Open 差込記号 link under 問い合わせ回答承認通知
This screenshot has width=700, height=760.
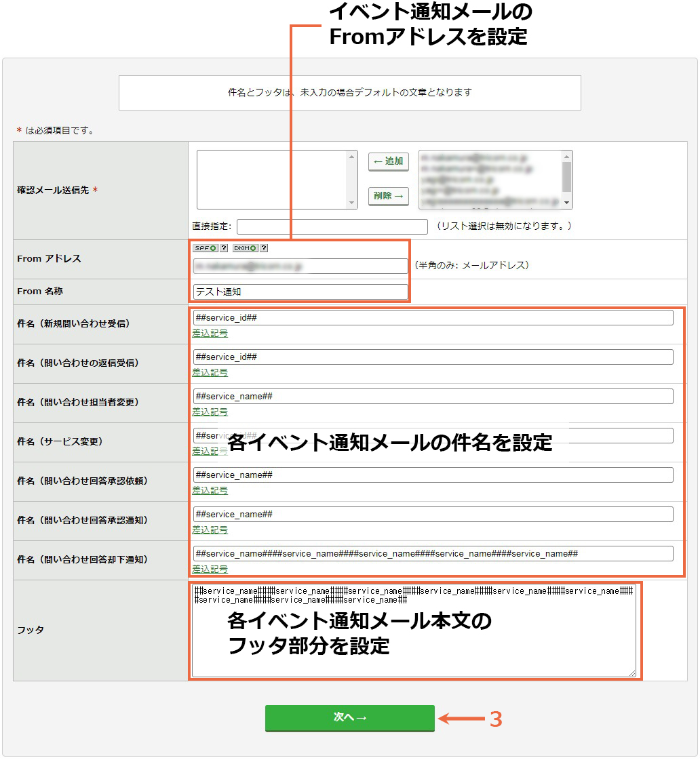click(x=210, y=529)
